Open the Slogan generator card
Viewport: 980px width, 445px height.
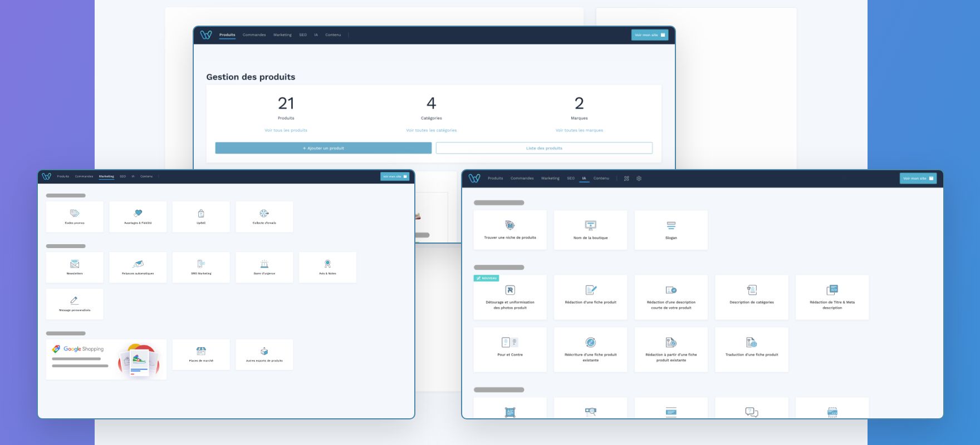(x=671, y=230)
